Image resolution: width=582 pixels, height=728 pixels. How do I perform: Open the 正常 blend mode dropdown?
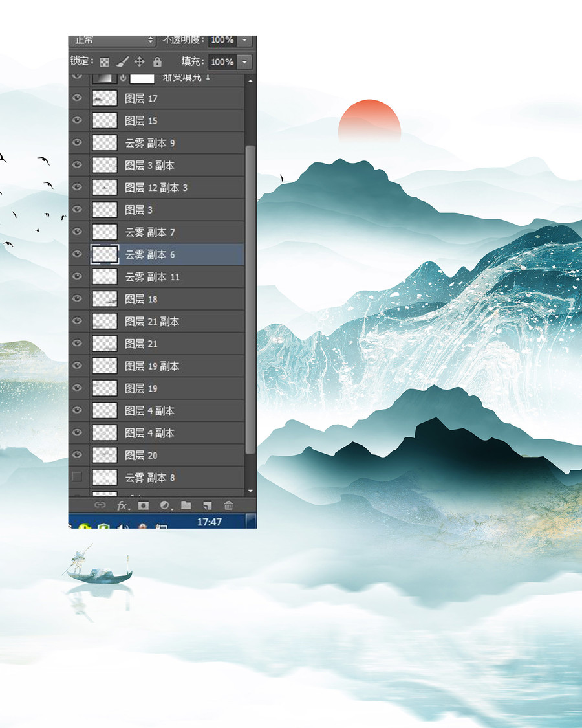coord(113,40)
